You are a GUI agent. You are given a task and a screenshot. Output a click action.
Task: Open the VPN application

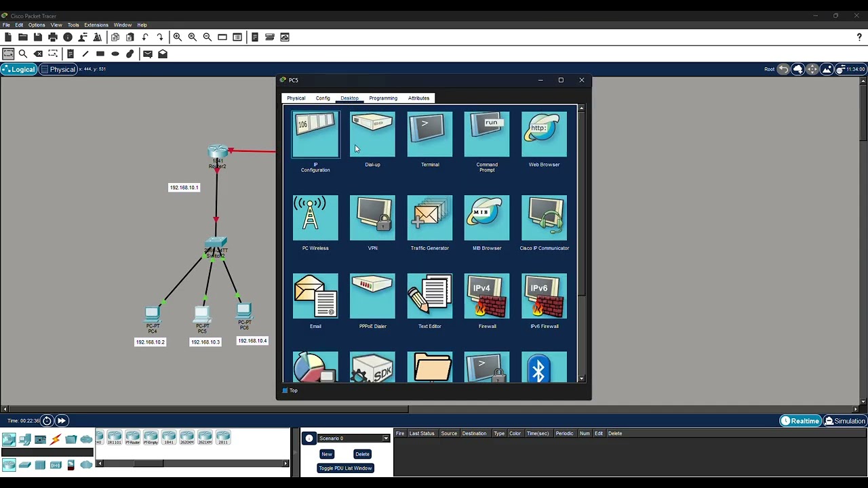coord(372,218)
